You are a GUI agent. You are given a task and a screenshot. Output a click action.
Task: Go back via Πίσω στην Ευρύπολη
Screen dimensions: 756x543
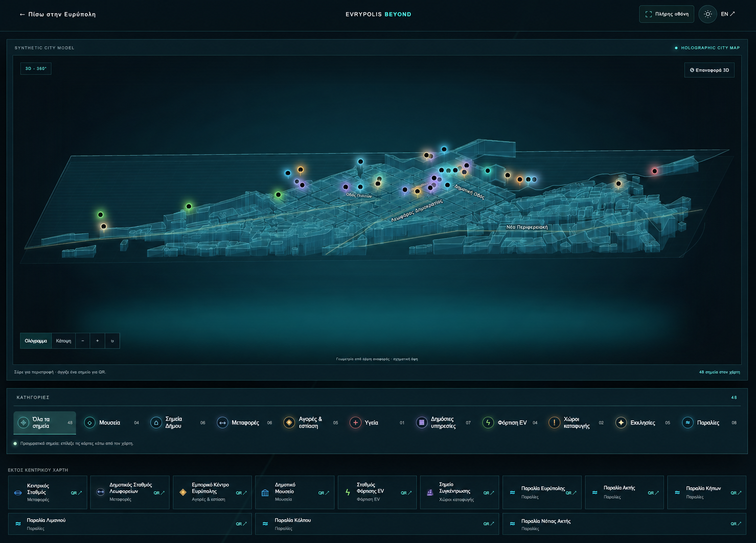coord(58,14)
